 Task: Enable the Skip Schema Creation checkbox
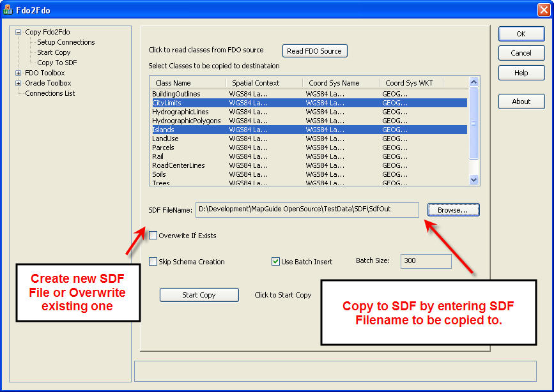[153, 262]
